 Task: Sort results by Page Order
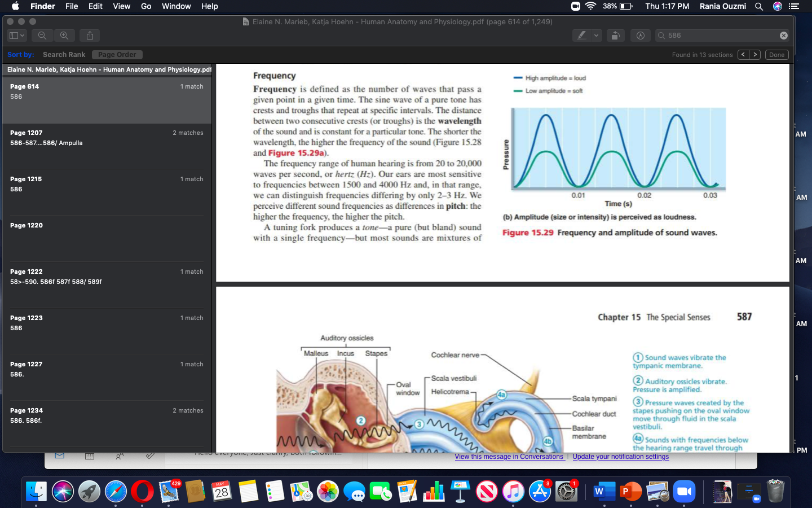117,55
